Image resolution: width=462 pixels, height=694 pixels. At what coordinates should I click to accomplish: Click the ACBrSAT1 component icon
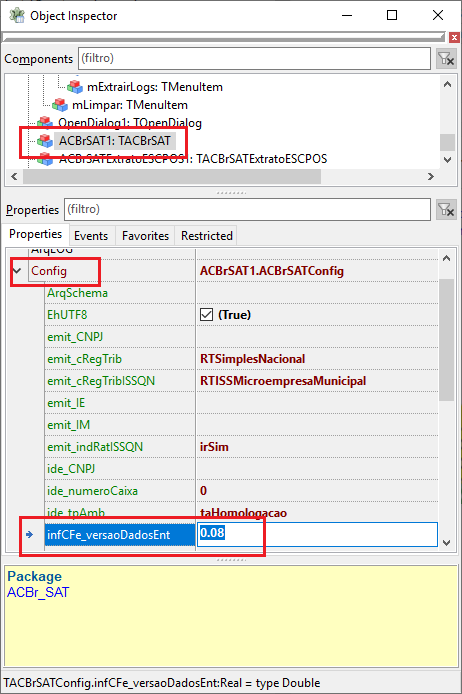point(45,141)
